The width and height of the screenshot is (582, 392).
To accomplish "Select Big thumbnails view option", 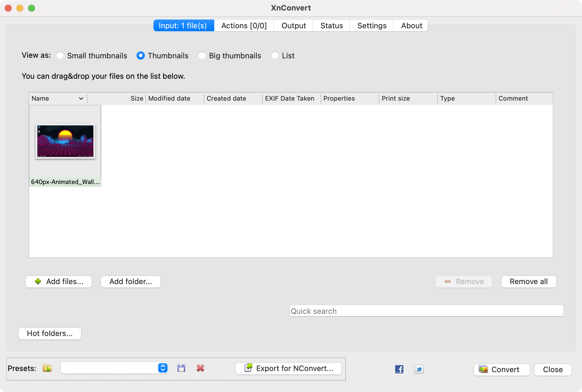I will pos(202,55).
